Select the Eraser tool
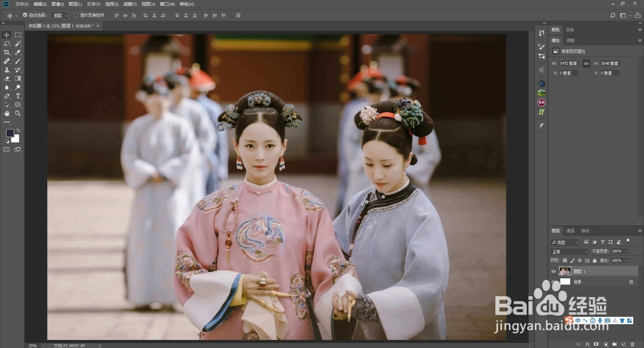The width and height of the screenshot is (644, 348). tap(6, 78)
